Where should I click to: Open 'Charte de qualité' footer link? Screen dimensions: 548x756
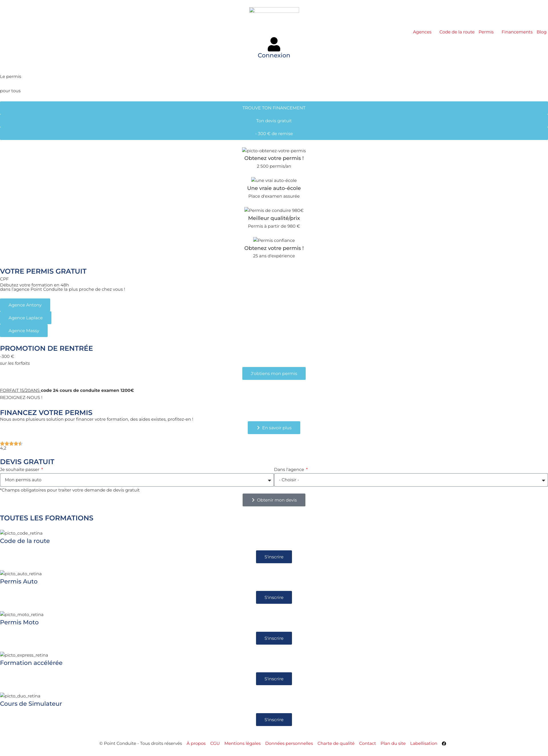point(336,743)
